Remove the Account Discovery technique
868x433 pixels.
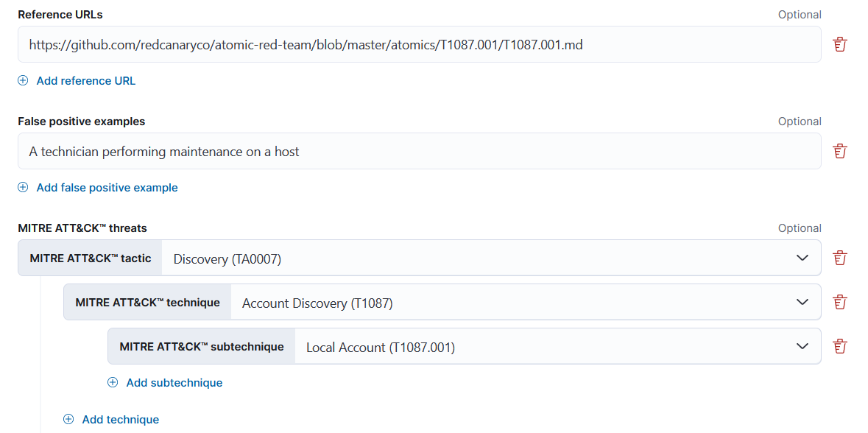coord(840,302)
